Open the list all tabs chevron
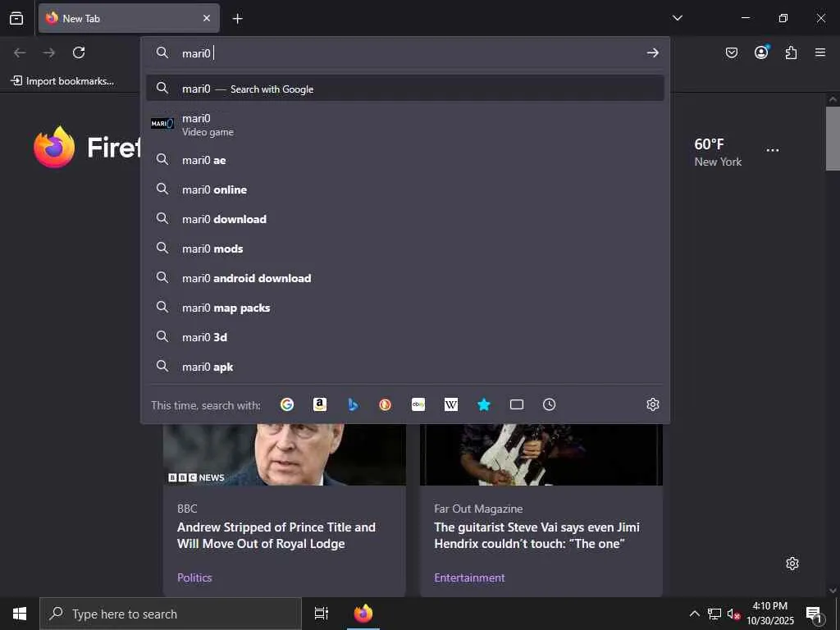The image size is (840, 630). pyautogui.click(x=677, y=18)
